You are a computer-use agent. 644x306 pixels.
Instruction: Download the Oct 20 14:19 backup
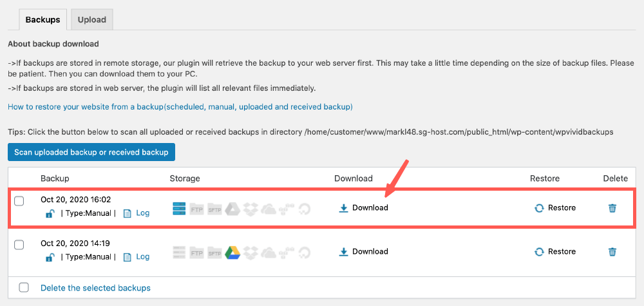(363, 251)
